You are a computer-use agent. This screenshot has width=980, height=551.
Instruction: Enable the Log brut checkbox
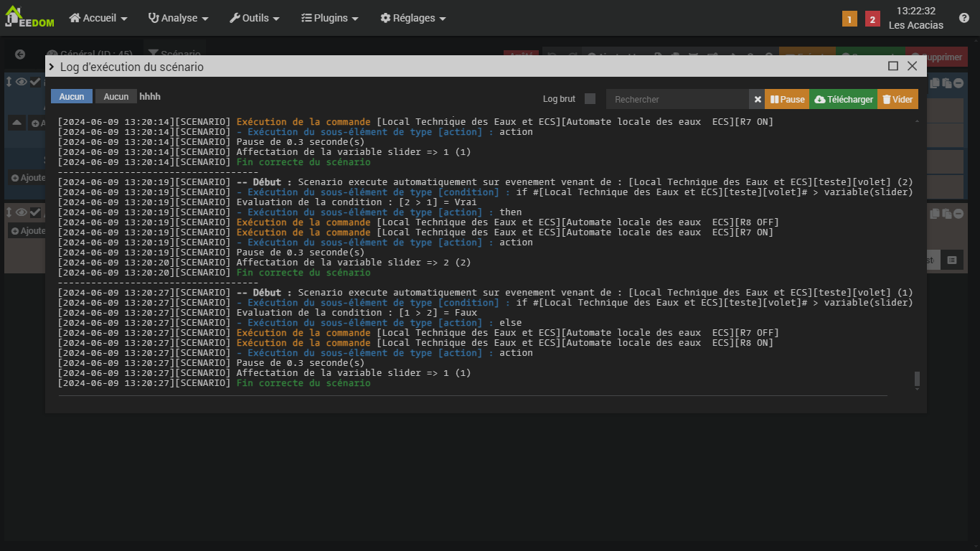(590, 99)
